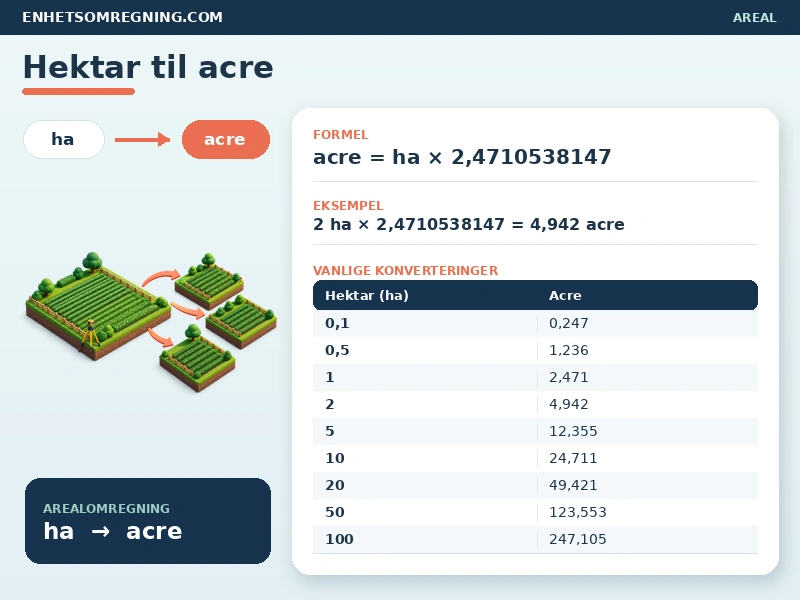Select the orange acre unit pill

tap(226, 139)
